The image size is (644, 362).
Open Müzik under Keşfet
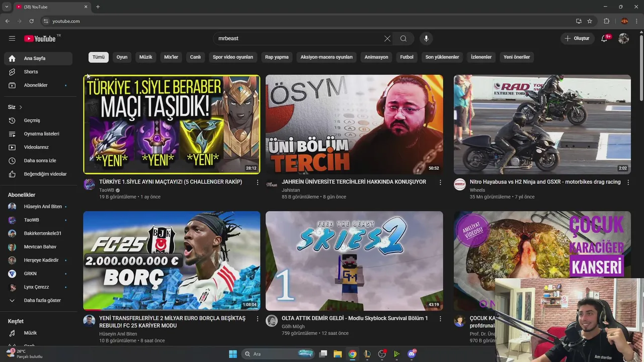38,333
